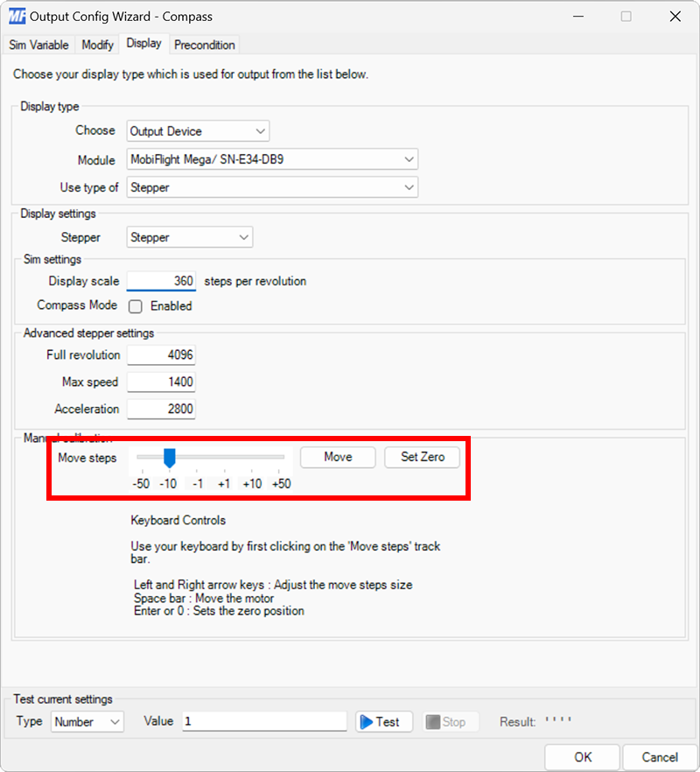
Task: Confirm the configuration with OK
Action: coord(582,757)
